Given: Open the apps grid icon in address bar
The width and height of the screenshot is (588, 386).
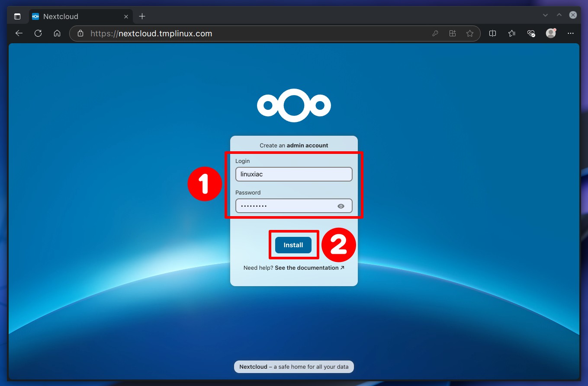Looking at the screenshot, I should coord(453,33).
